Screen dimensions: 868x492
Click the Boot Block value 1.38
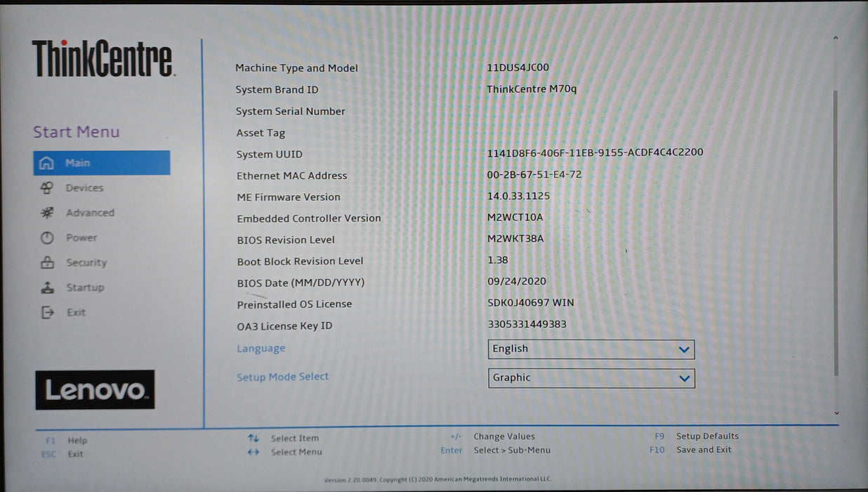(498, 260)
